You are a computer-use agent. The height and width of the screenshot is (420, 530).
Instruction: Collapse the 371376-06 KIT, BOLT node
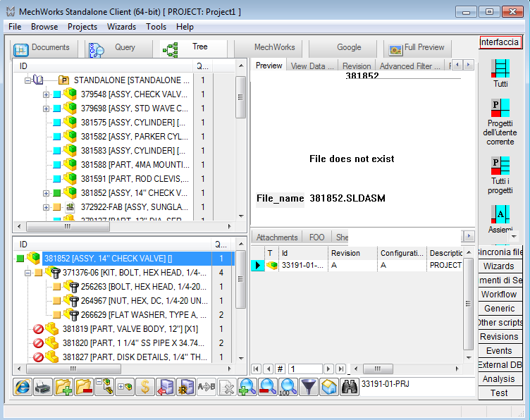[x=27, y=273]
